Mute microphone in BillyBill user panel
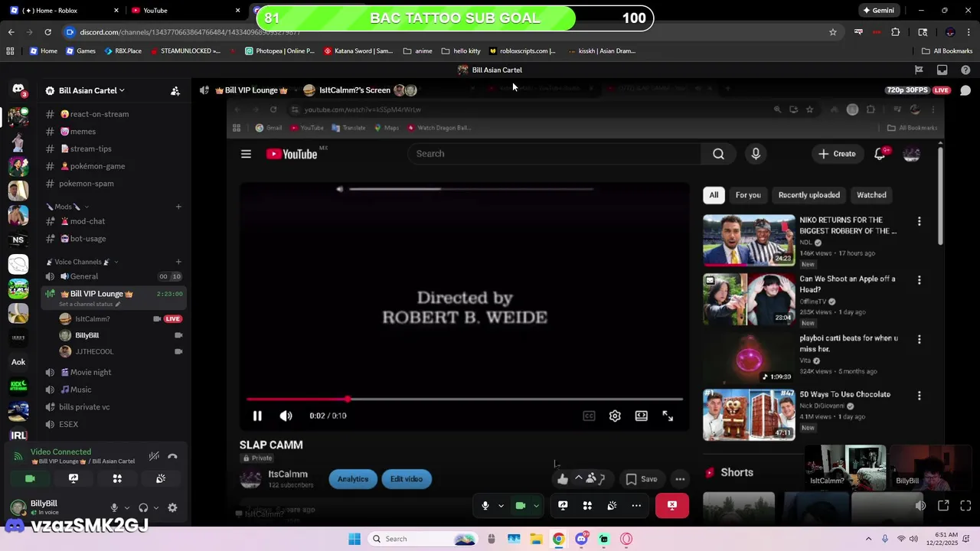 [114, 507]
